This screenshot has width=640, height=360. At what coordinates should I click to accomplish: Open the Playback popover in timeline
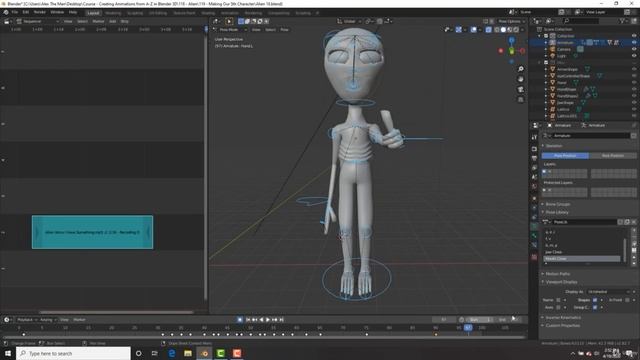click(x=27, y=320)
